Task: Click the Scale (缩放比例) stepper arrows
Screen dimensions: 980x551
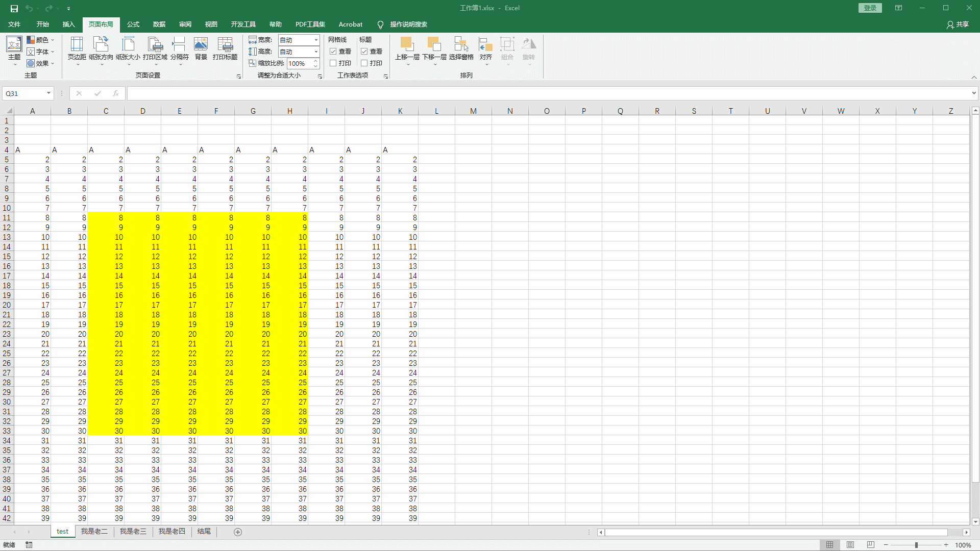Action: click(316, 63)
